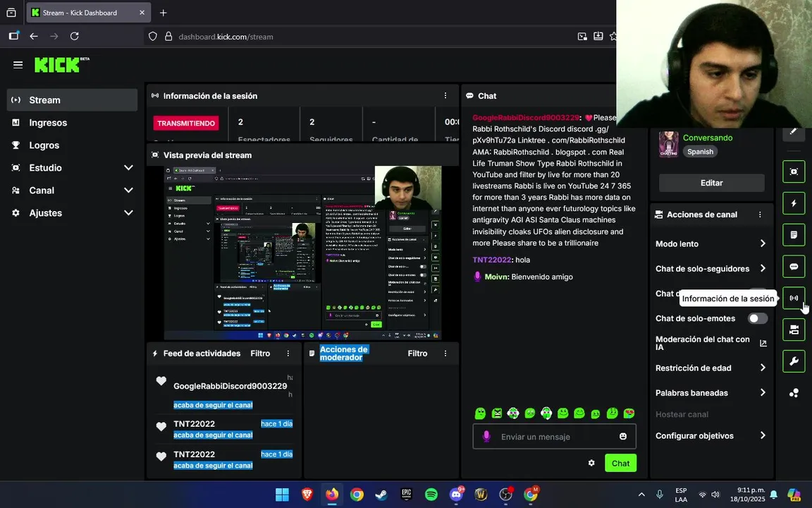Screen dimensions: 812x508
Task: Click username TNT22022 in chat
Action: tap(492, 260)
